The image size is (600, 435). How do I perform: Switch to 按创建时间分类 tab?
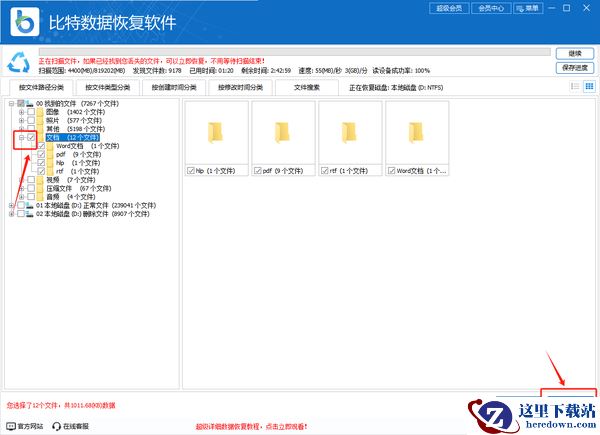tap(174, 88)
